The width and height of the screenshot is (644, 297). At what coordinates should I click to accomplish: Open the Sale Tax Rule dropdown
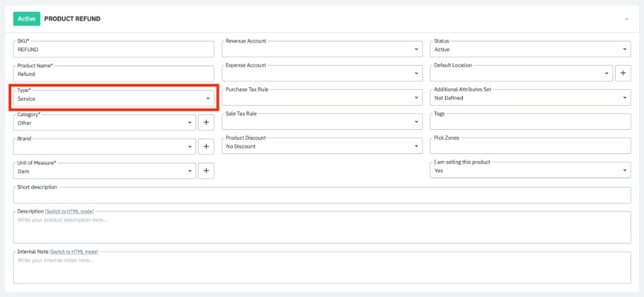coord(322,122)
